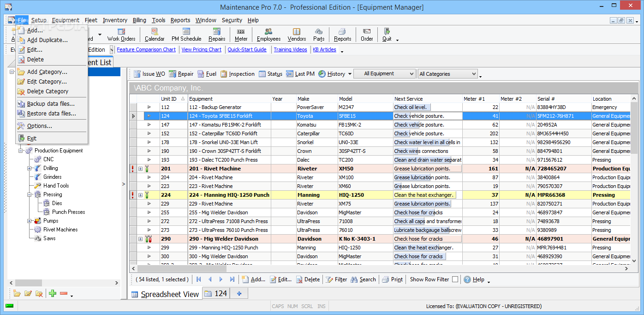Click green plus expand-all icon below tree
Image resolution: width=644 pixels, height=315 pixels.
pyautogui.click(x=53, y=293)
